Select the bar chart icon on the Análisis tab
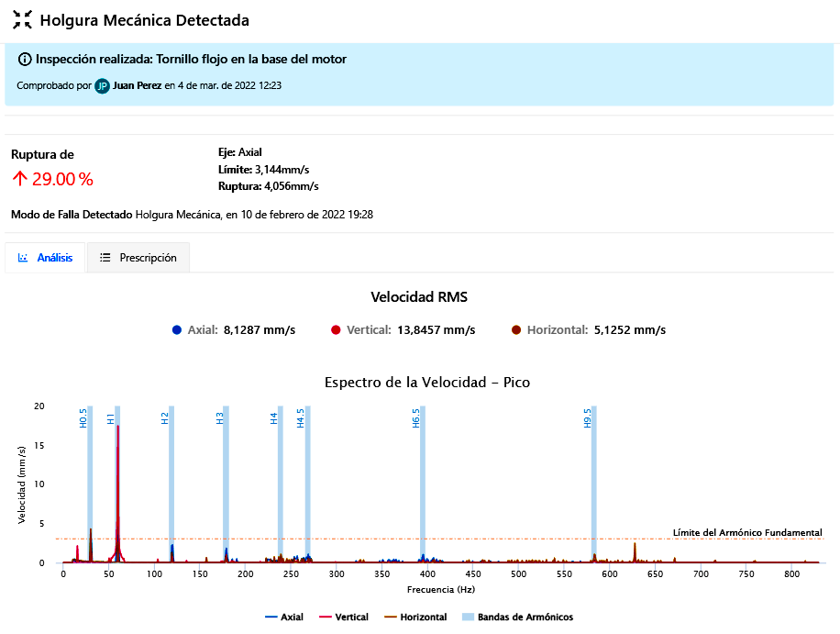The image size is (840, 634). (21, 258)
